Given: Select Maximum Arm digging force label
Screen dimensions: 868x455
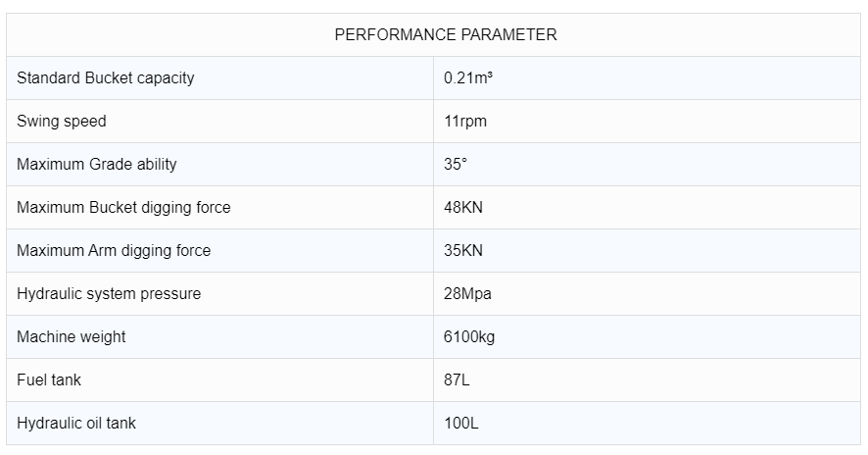Looking at the screenshot, I should click(114, 250).
